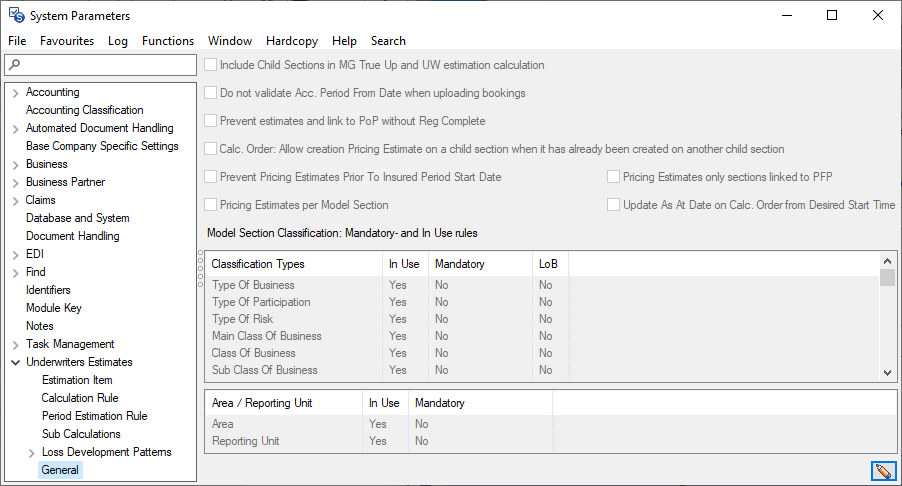Image resolution: width=902 pixels, height=486 pixels.
Task: Toggle Include Child Sections in MG True Up checkbox
Action: coord(211,65)
